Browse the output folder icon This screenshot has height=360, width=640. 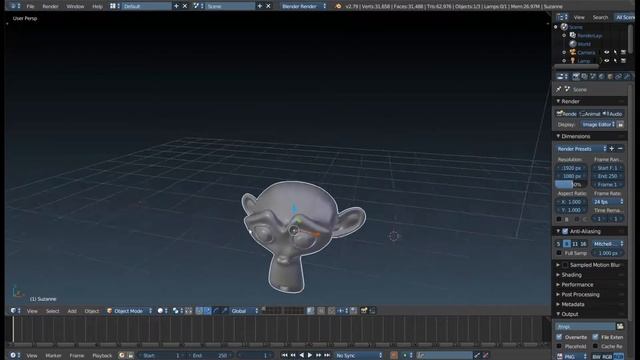click(620, 327)
